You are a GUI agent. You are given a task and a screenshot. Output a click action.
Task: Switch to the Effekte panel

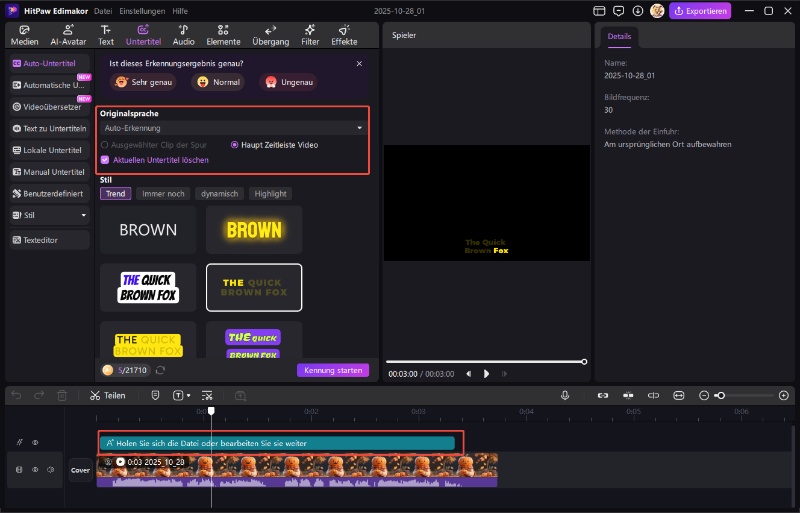[344, 35]
